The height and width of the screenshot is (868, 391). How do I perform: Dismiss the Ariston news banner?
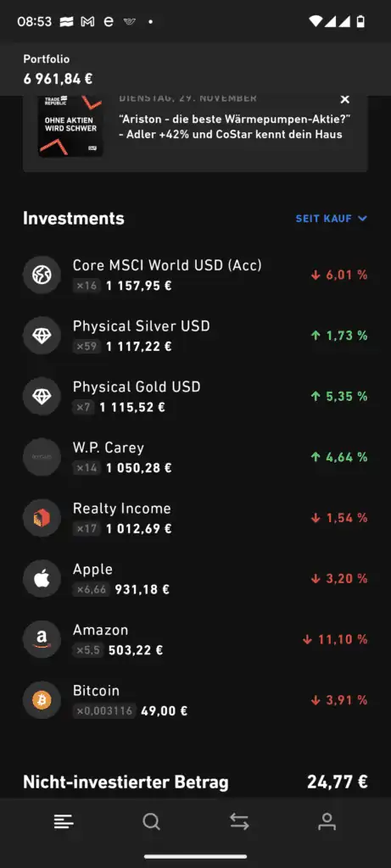pyautogui.click(x=345, y=100)
